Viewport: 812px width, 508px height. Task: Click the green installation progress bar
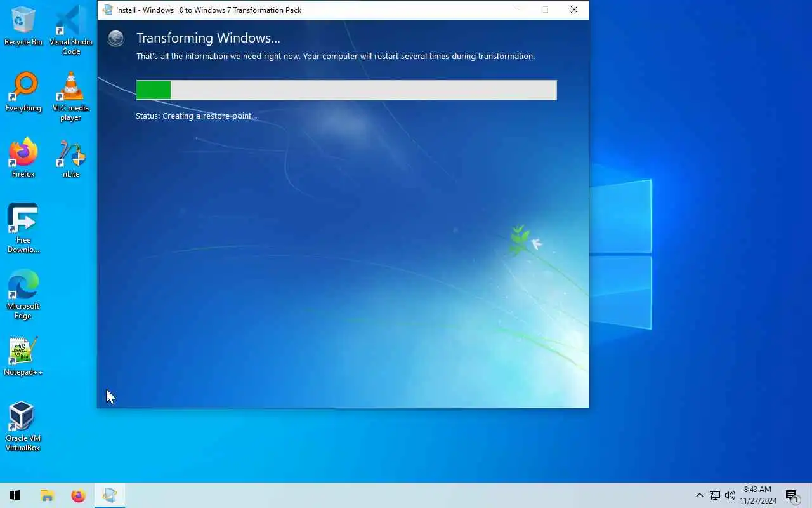tap(346, 90)
